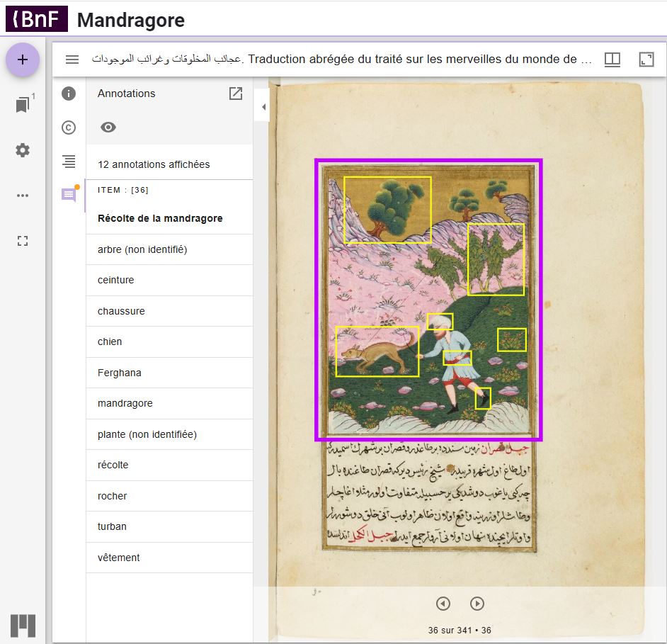This screenshot has width=667, height=644.
Task: Open workspace settings gear icon
Action: [23, 150]
